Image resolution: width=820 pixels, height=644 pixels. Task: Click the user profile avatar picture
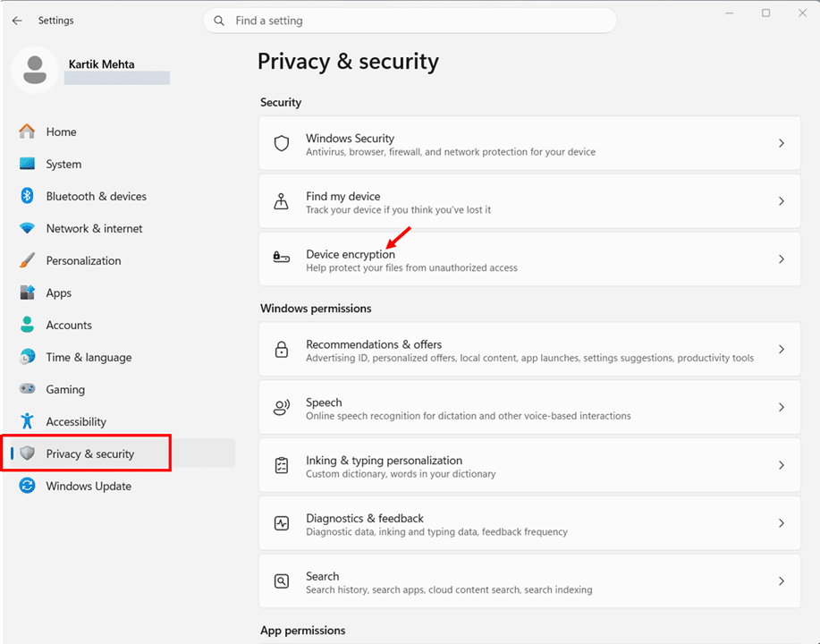[35, 72]
